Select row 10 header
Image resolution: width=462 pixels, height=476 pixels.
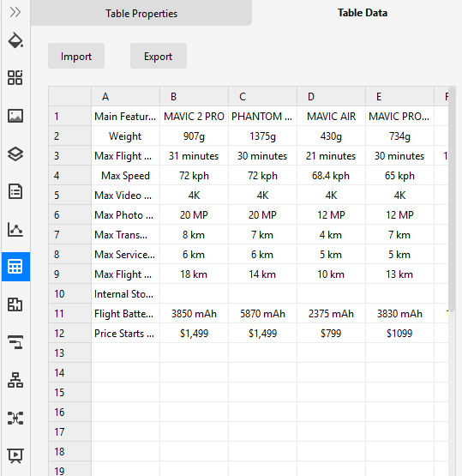70,294
